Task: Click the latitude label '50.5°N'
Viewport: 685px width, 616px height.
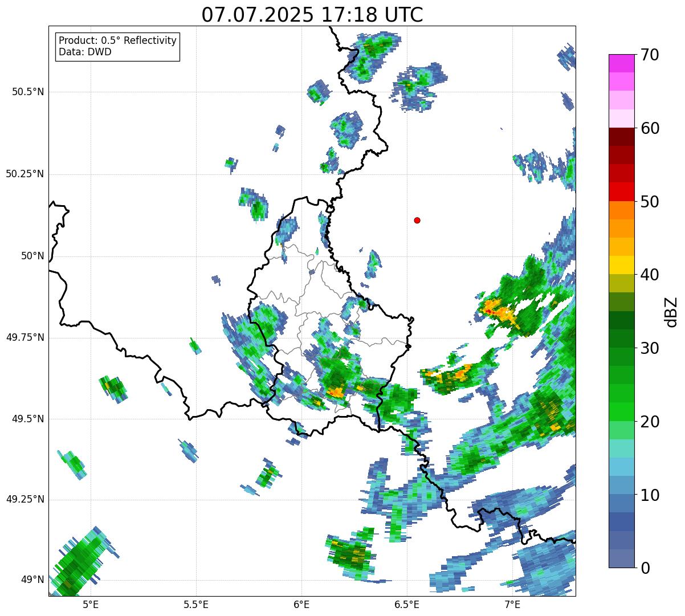Action: (28, 92)
